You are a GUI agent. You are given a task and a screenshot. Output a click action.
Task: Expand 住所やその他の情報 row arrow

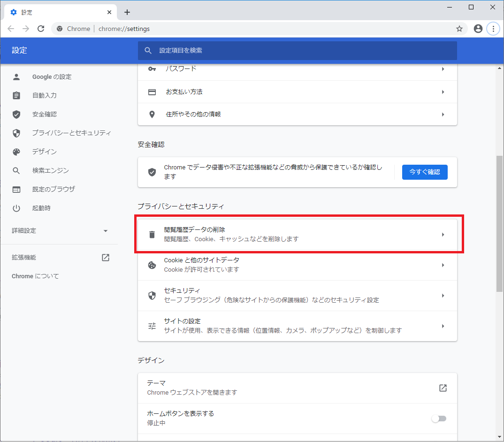tap(443, 114)
